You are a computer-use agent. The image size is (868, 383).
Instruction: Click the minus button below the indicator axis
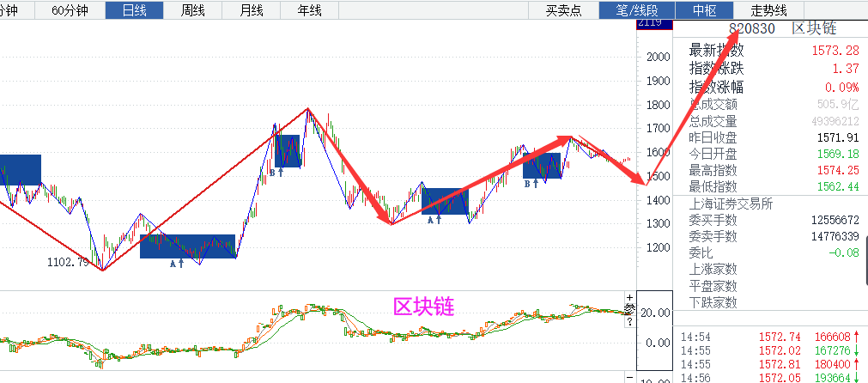point(630,378)
